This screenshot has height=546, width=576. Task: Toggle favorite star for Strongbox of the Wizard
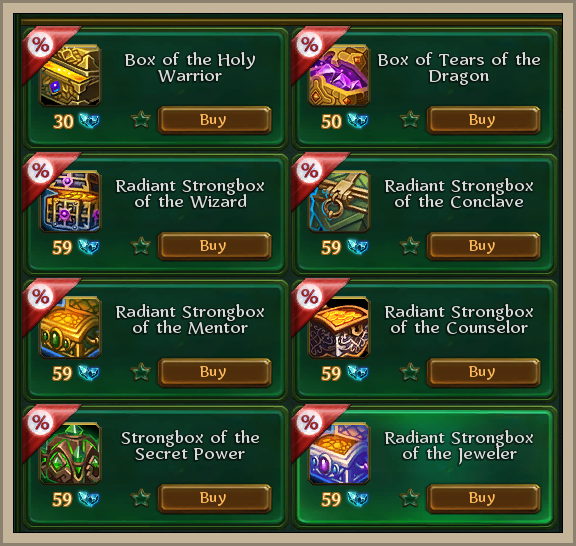point(141,246)
